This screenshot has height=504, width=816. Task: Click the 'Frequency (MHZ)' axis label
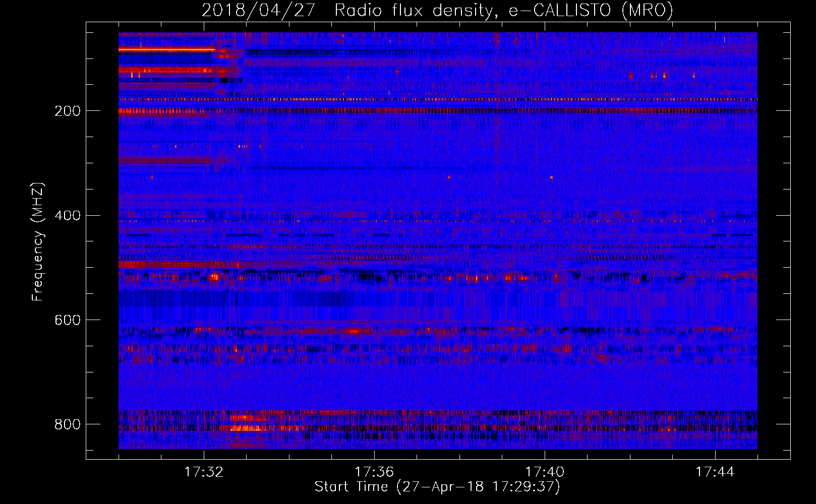(x=38, y=242)
